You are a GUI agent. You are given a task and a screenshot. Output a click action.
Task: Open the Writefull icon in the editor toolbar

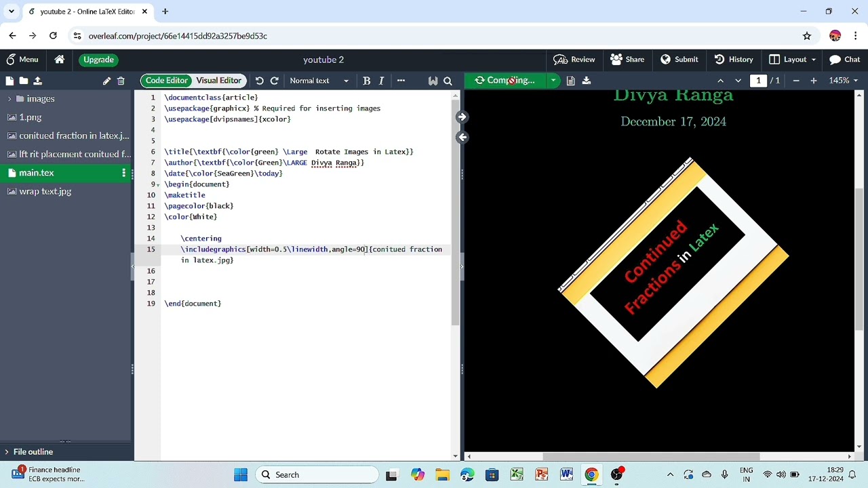coord(433,81)
